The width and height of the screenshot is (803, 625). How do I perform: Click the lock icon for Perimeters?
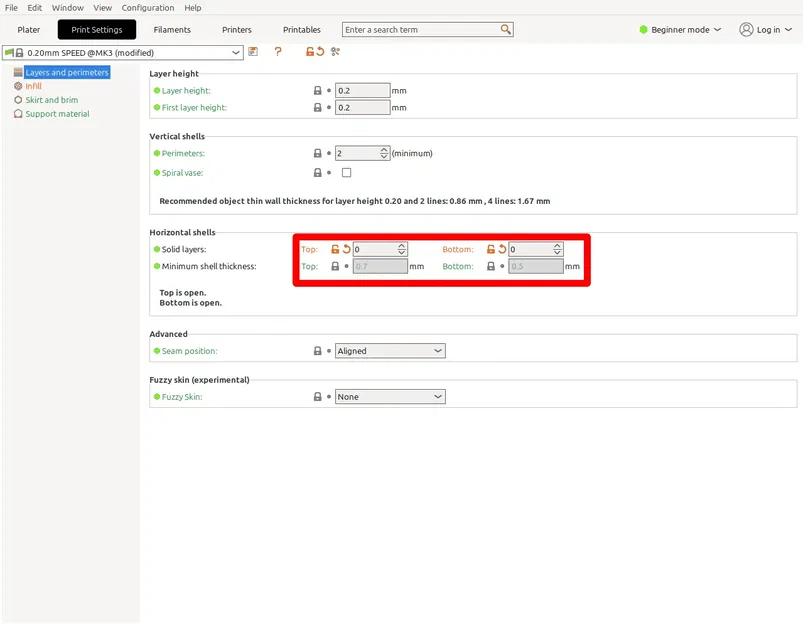tap(318, 153)
